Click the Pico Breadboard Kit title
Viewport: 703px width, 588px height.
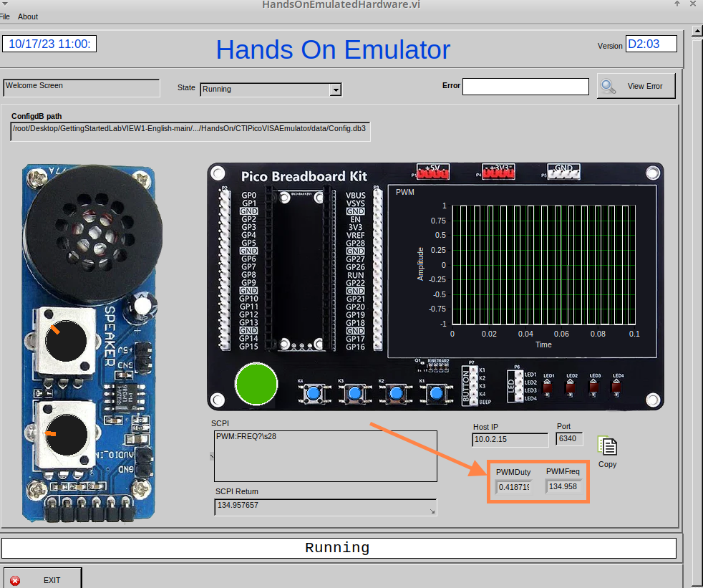pyautogui.click(x=304, y=177)
